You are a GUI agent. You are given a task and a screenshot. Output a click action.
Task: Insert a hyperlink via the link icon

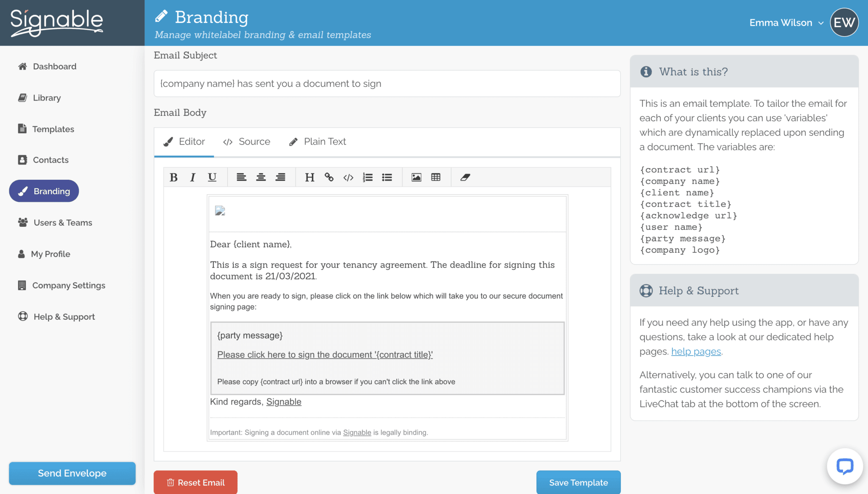point(329,177)
